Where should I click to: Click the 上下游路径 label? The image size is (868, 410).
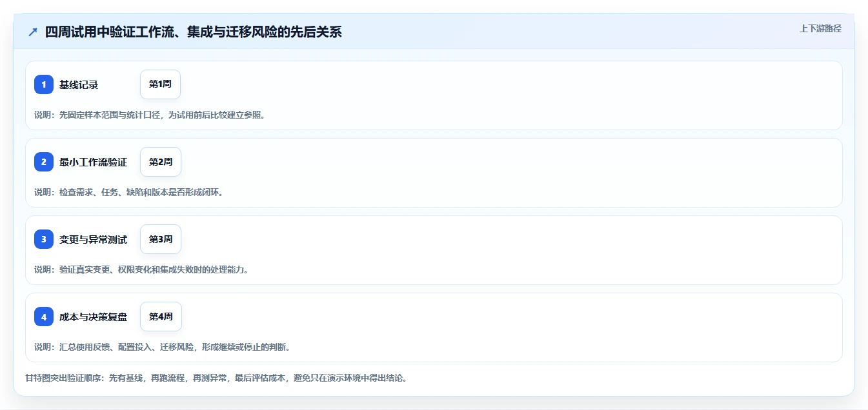coord(820,28)
